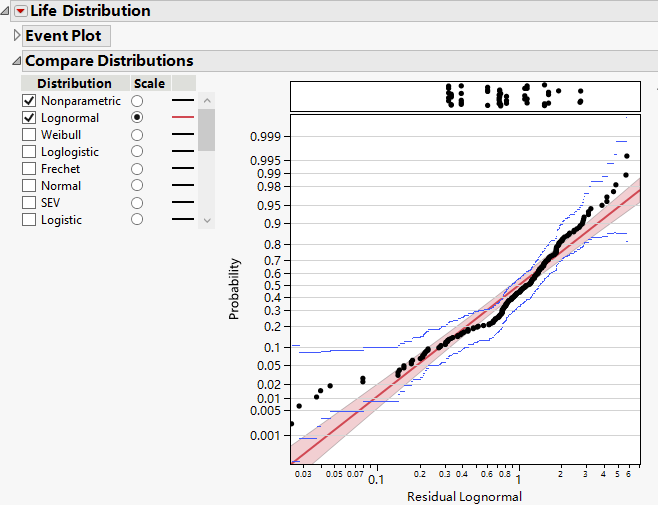Click the black Weibull line swatch
The height and width of the screenshot is (505, 658).
click(x=183, y=134)
